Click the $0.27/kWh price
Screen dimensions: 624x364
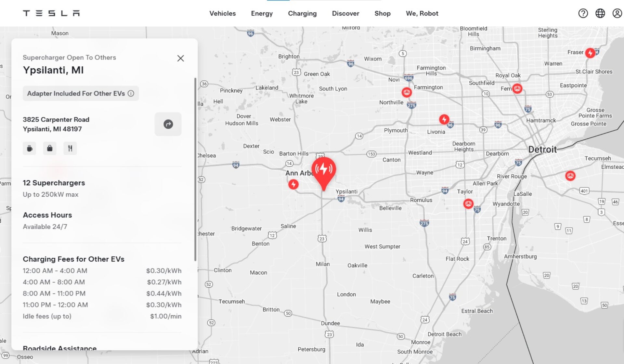click(164, 282)
